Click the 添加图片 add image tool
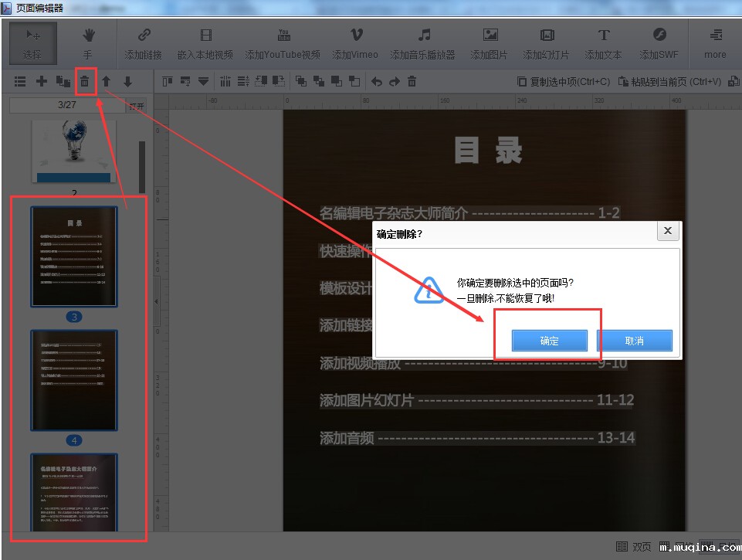The height and width of the screenshot is (560, 742). click(490, 43)
